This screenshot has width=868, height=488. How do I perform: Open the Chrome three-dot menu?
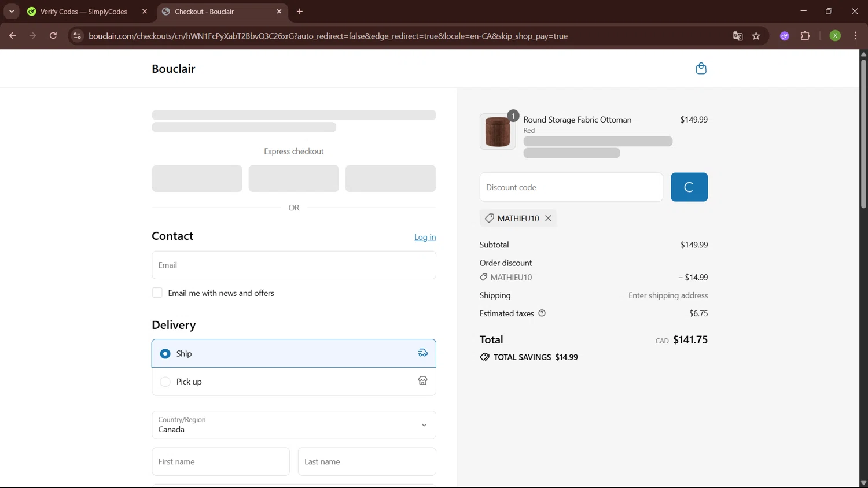point(855,36)
